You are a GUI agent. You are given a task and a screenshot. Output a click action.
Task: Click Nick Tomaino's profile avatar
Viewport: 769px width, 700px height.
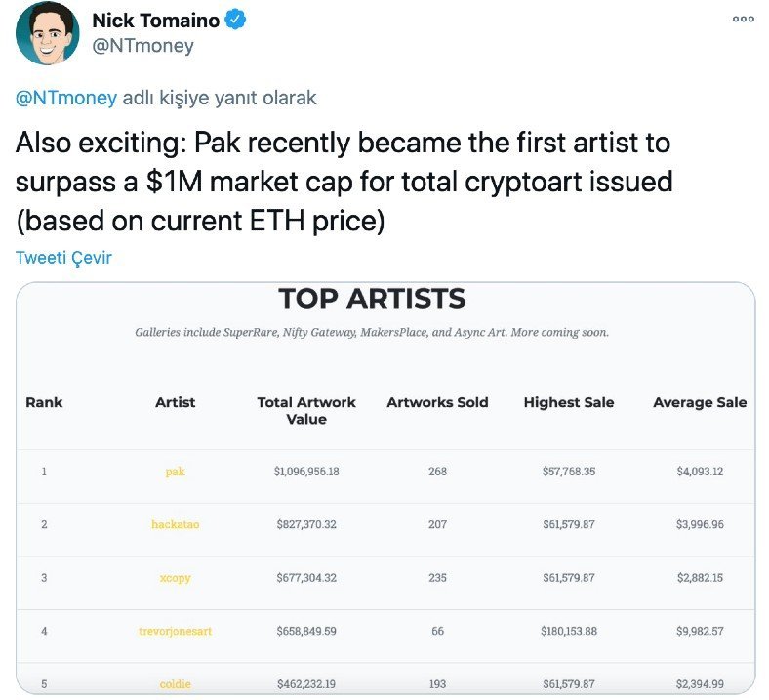[48, 34]
